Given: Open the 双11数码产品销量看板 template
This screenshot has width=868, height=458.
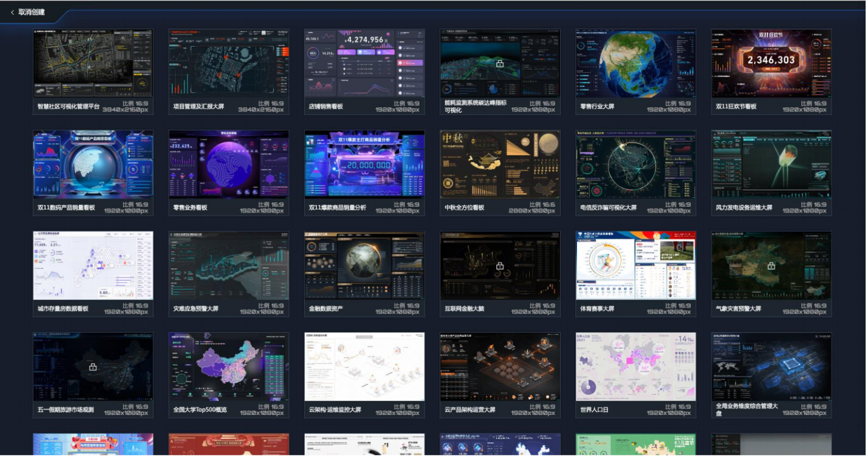Looking at the screenshot, I should tap(93, 164).
